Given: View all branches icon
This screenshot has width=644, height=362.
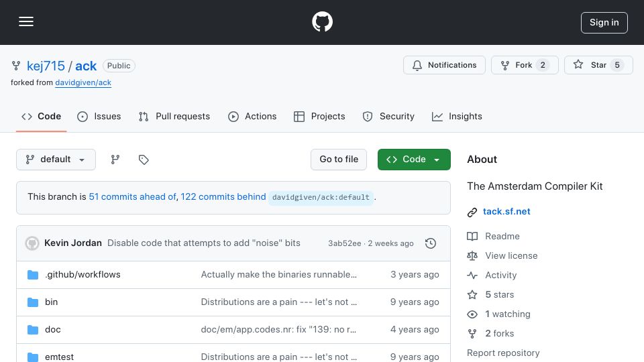Looking at the screenshot, I should coord(115,160).
